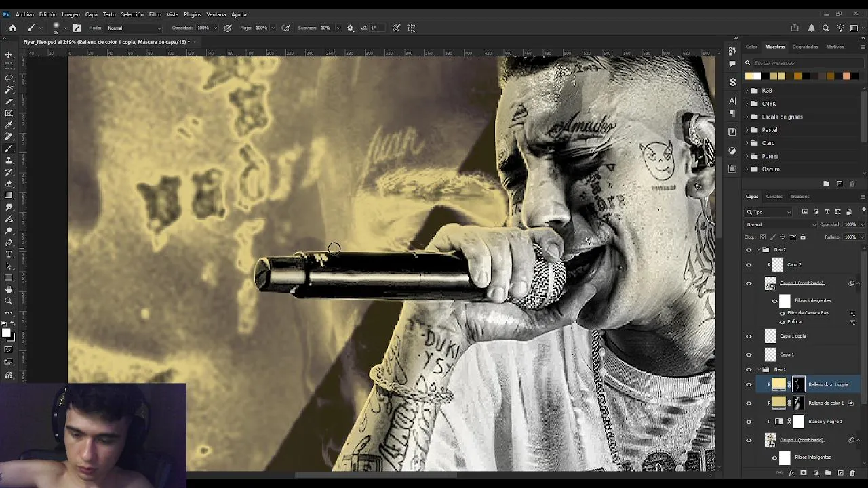
Task: Delete layer with trash icon in Capas
Action: click(x=852, y=473)
